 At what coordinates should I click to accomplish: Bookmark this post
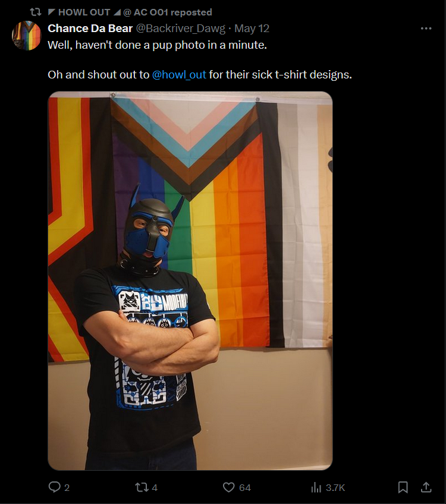coord(403,487)
